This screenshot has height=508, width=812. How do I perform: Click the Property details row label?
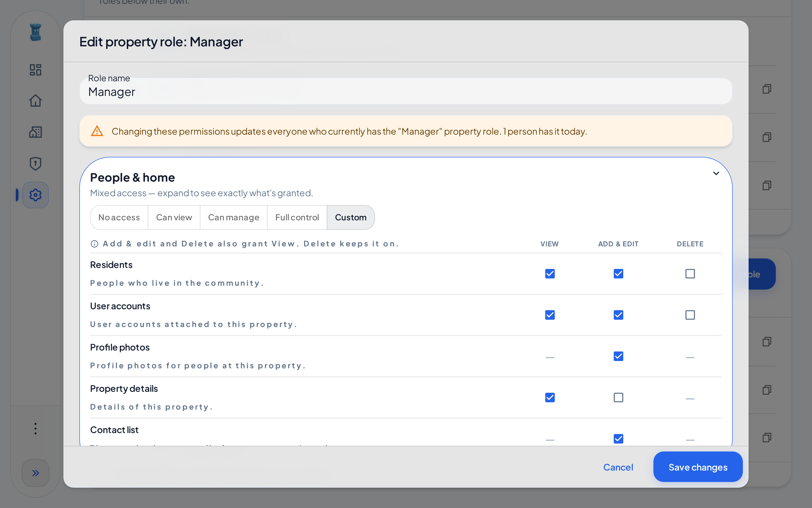click(124, 389)
